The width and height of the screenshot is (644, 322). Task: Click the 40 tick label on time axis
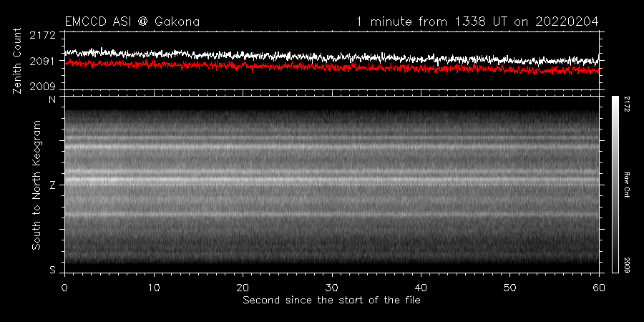coord(421,288)
